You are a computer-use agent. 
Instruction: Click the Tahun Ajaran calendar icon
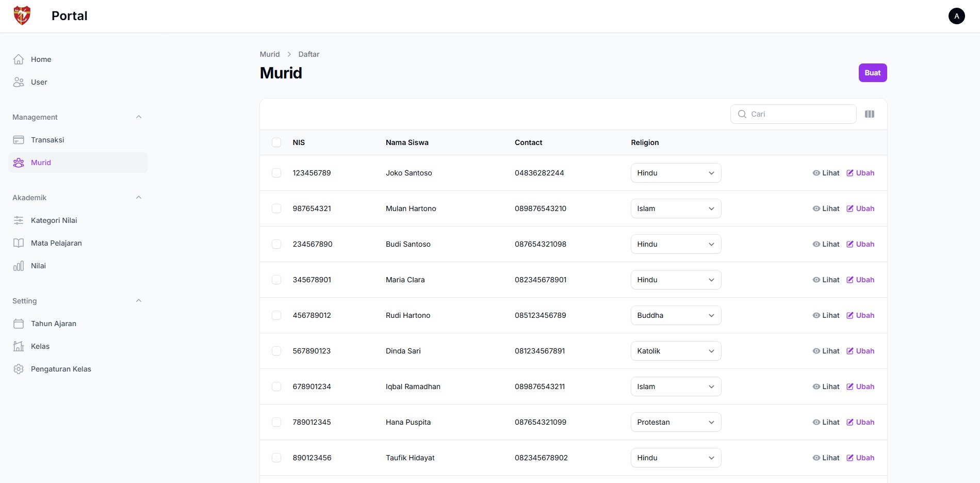point(19,324)
